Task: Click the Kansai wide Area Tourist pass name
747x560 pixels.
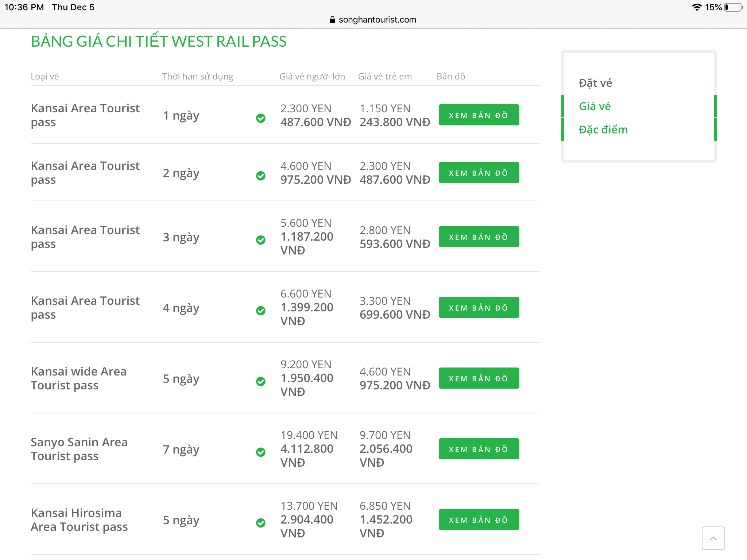Action: coord(79,378)
